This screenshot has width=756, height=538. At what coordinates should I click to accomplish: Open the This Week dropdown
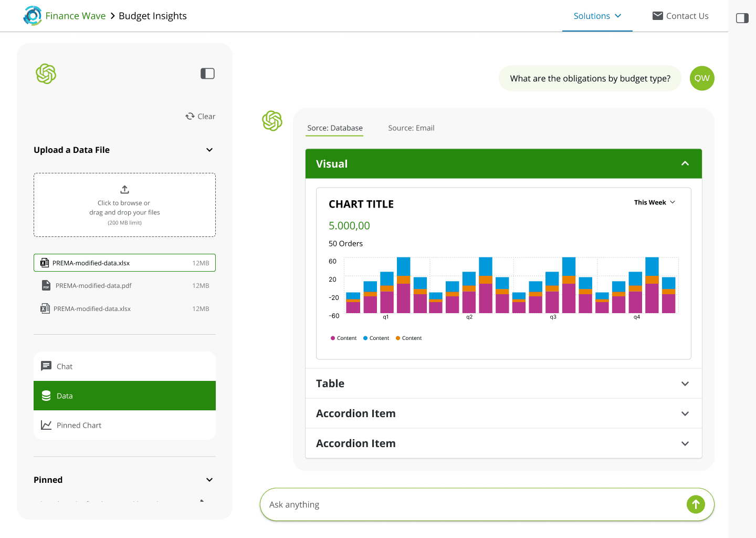tap(655, 202)
